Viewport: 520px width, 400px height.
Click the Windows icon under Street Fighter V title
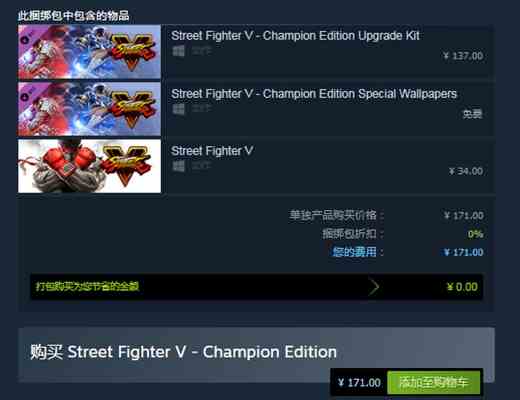pyautogui.click(x=178, y=166)
